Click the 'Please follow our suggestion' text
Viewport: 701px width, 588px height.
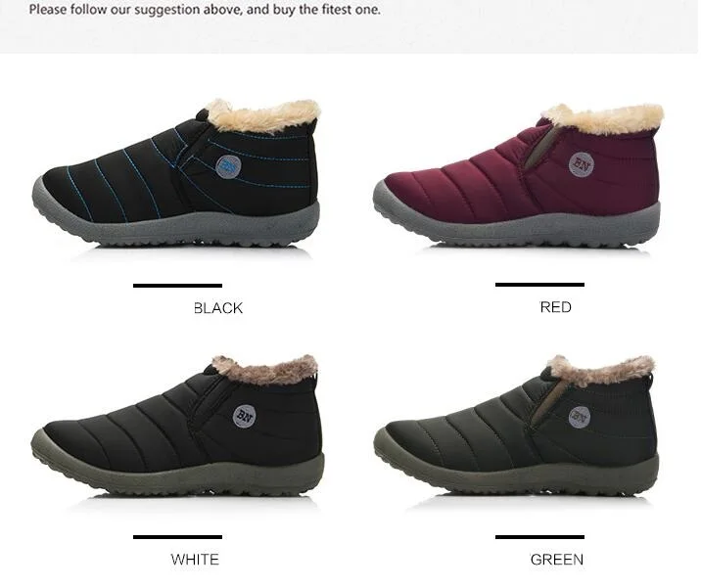pyautogui.click(x=205, y=10)
